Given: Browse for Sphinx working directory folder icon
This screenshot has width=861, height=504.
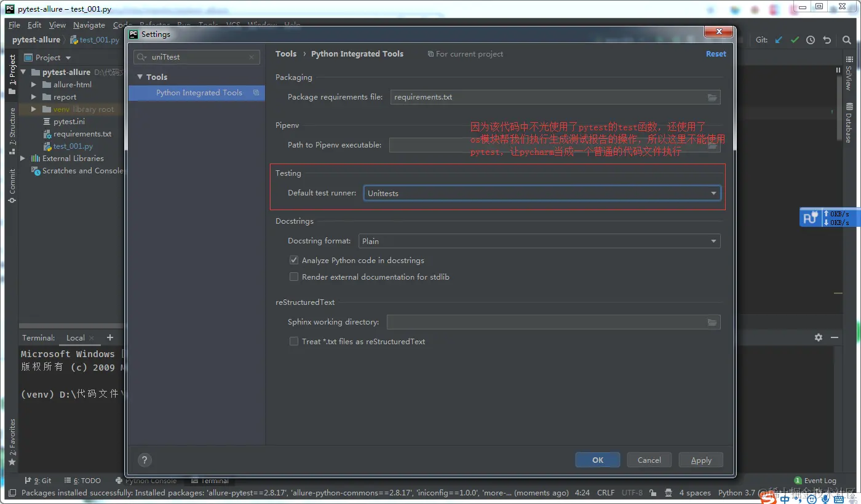Looking at the screenshot, I should [712, 322].
